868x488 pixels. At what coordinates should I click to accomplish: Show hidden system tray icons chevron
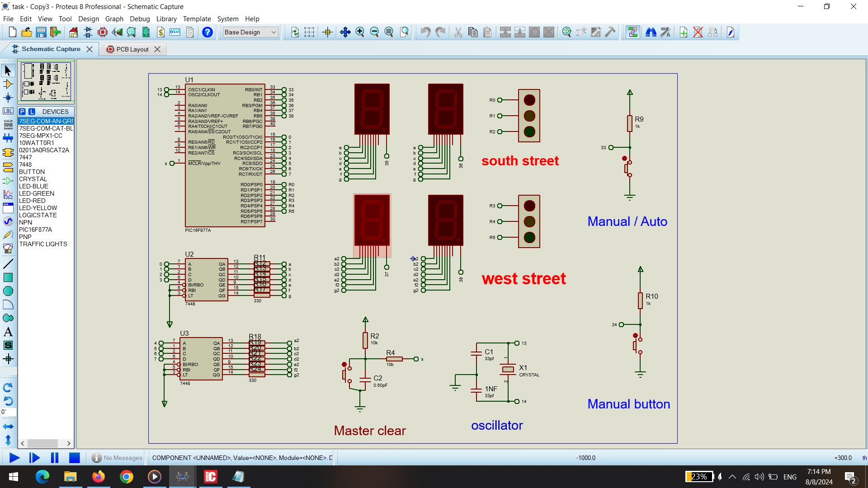coord(732,477)
